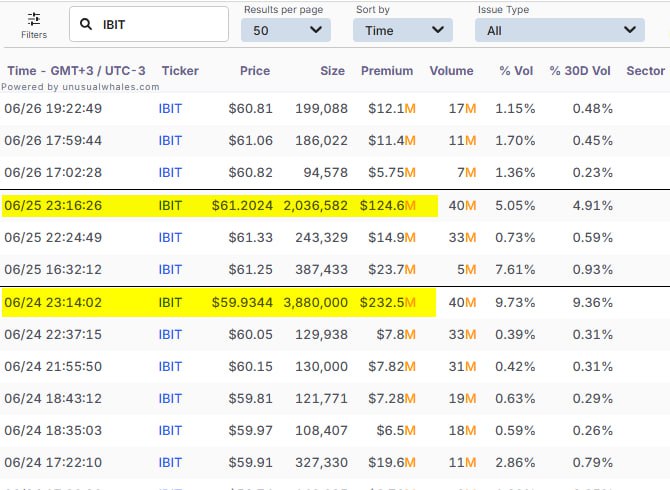
Task: Open IBIT ticker link in 06/24 18:43:12 row
Action: coord(170,399)
